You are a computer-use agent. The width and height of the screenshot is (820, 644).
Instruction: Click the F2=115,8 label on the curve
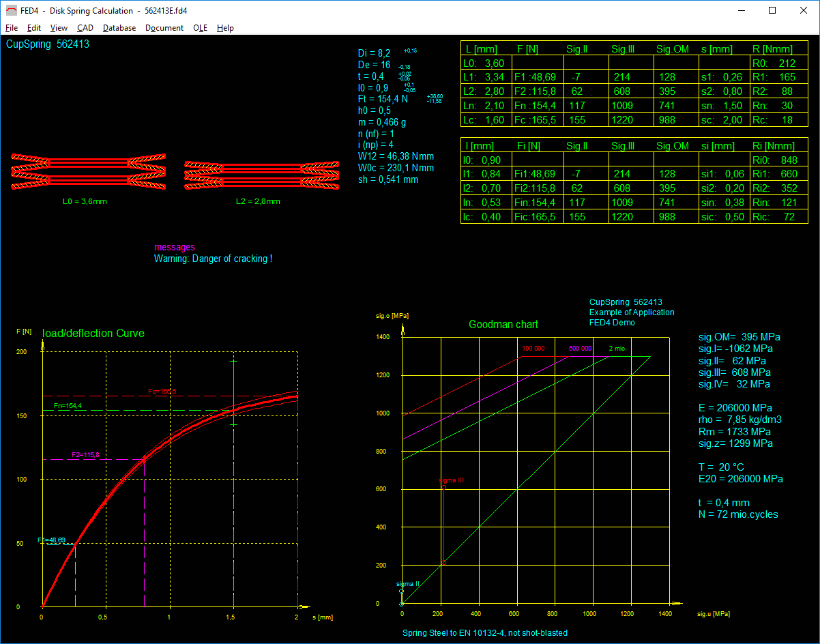[85, 454]
